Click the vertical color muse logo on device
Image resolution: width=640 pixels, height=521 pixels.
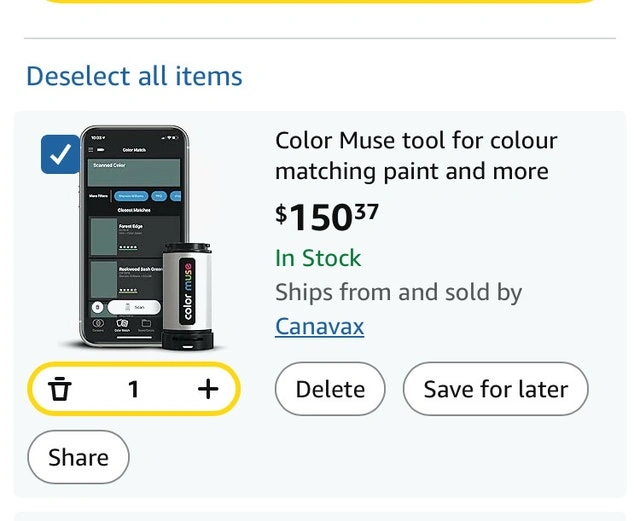click(187, 291)
